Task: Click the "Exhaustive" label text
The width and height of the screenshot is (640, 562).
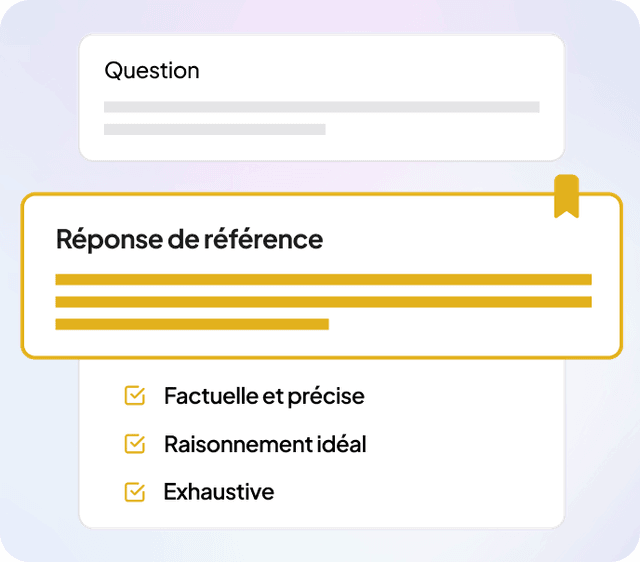Action: 219,492
